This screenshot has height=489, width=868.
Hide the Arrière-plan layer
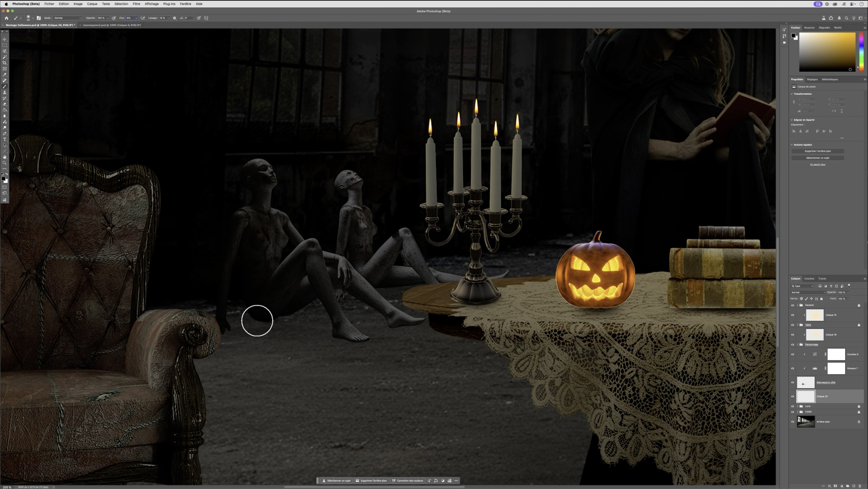click(793, 422)
